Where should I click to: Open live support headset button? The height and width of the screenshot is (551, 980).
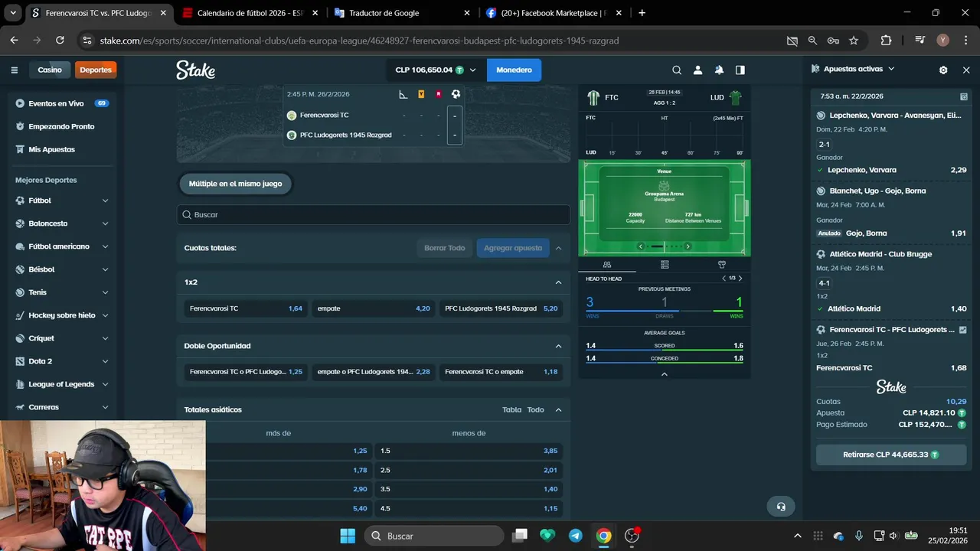pyautogui.click(x=781, y=507)
